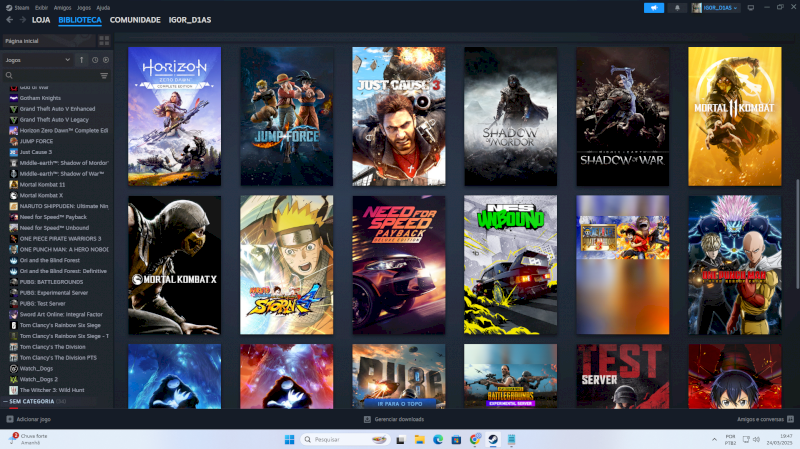Open Steam from the Windows taskbar
This screenshot has height=449, width=800.
click(493, 439)
